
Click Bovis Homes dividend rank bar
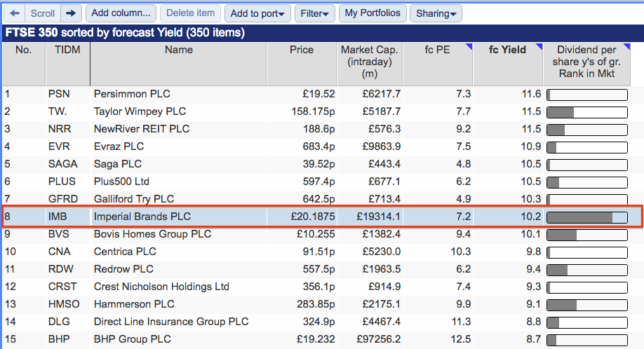tap(587, 235)
